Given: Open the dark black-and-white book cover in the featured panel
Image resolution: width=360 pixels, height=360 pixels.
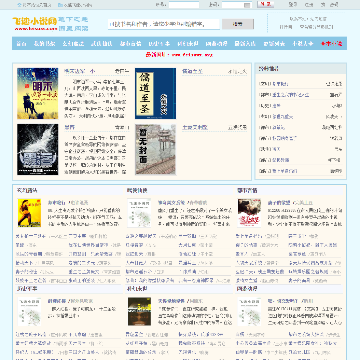Looking at the screenshot, I should tap(38, 150).
